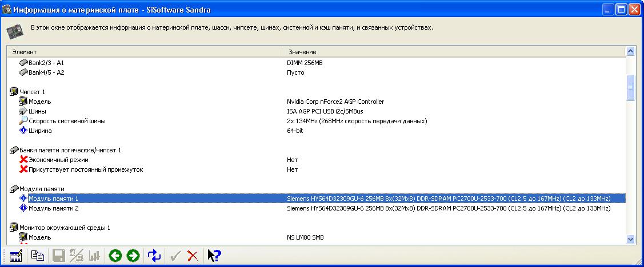The width and height of the screenshot is (644, 267).
Task: Click value ISA AGP PCI USB i2c/SMBus
Action: (325, 111)
